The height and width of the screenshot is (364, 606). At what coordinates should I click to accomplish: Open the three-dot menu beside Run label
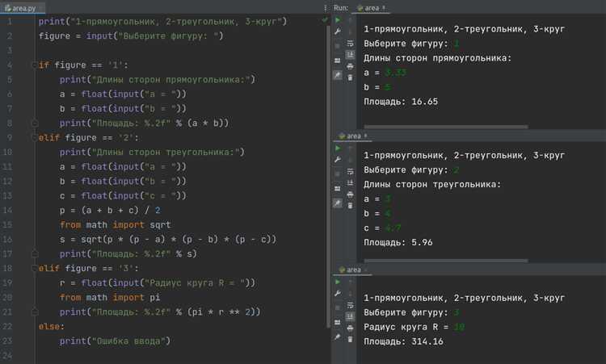326,8
